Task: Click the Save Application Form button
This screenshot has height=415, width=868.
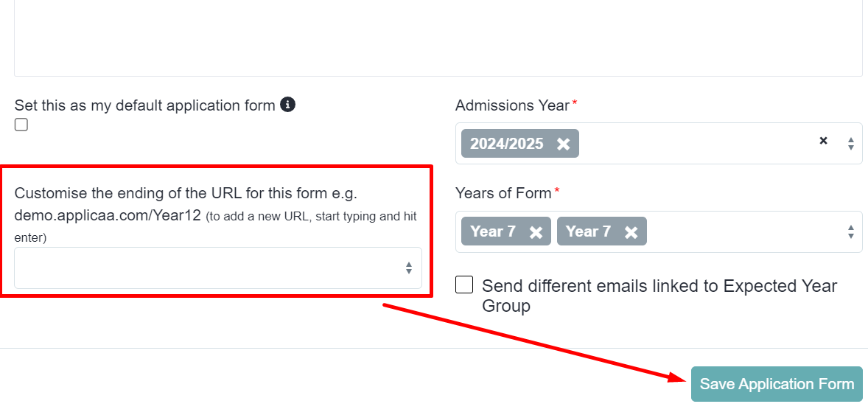Action: (777, 384)
